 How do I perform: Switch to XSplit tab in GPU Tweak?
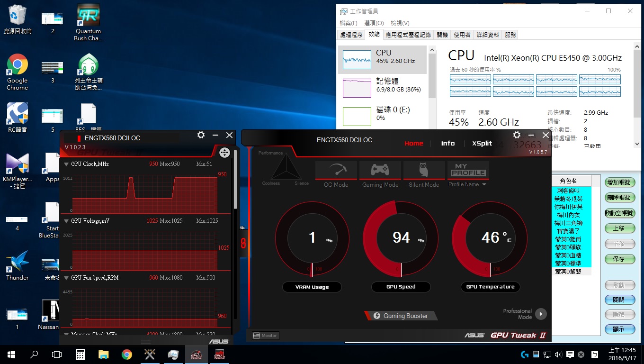point(482,143)
